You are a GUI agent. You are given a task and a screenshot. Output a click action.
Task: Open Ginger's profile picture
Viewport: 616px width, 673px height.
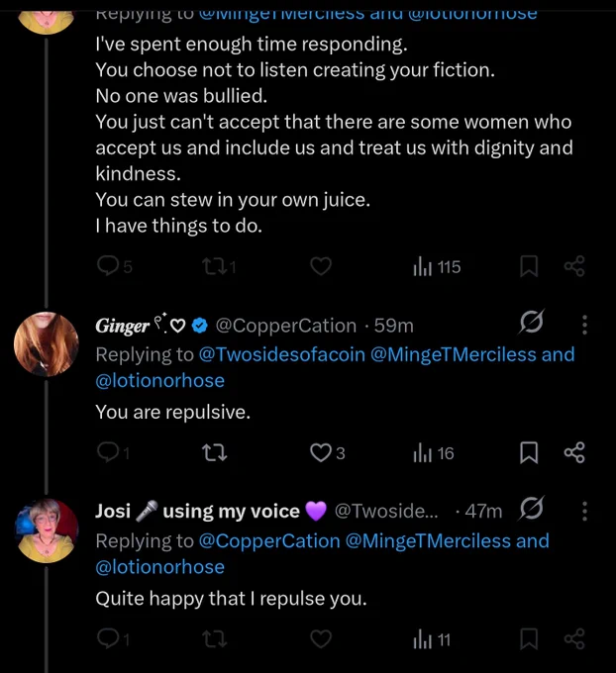[x=46, y=343]
